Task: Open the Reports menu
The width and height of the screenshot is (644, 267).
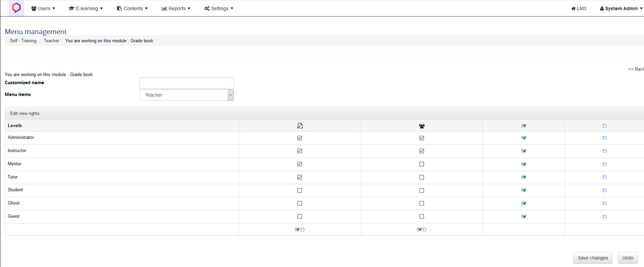Action: [176, 8]
